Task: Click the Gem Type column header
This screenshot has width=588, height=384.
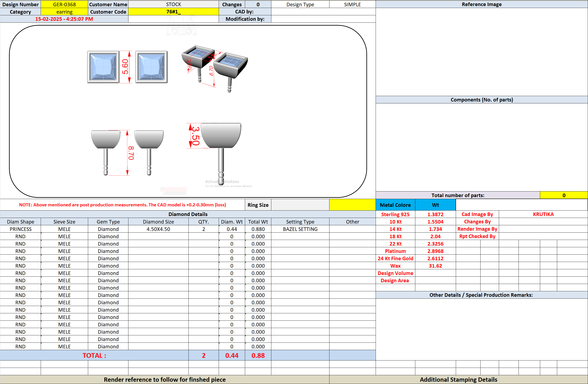Action: [108, 221]
